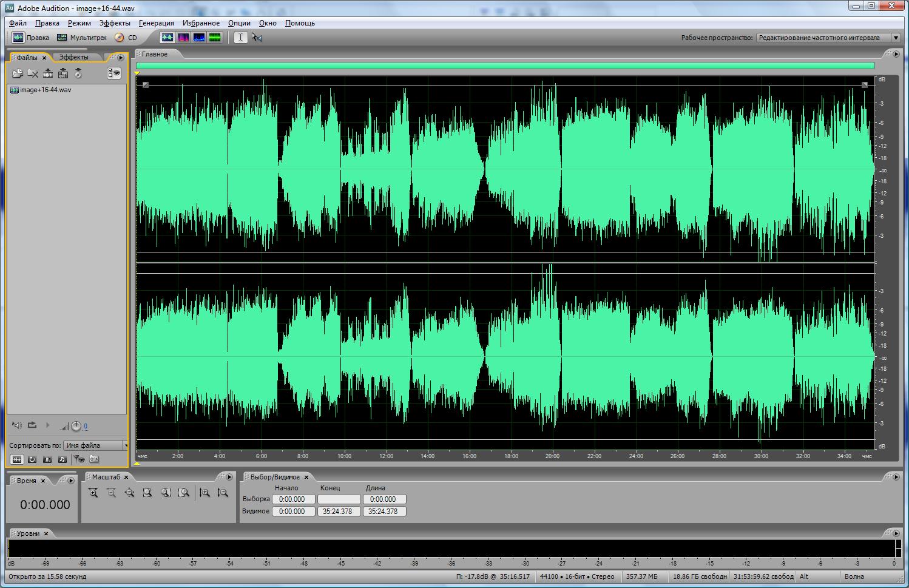
Task: Select the scrub tool with speaker cursor
Action: click(257, 38)
